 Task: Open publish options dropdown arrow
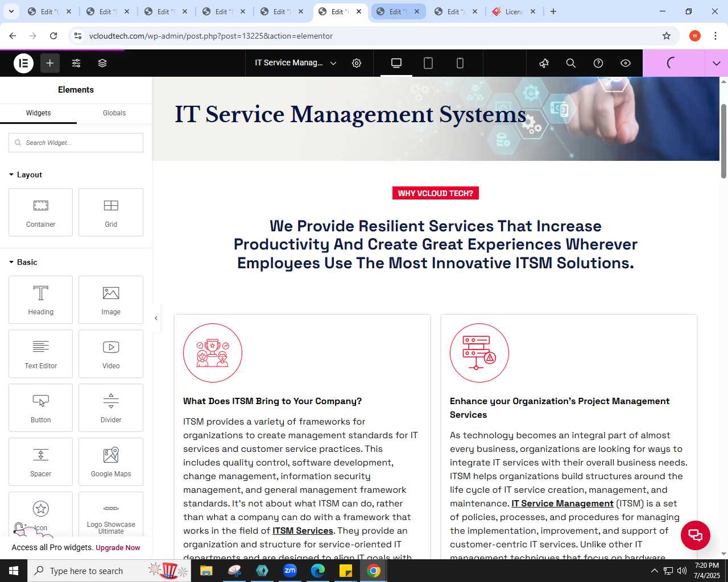(x=717, y=63)
